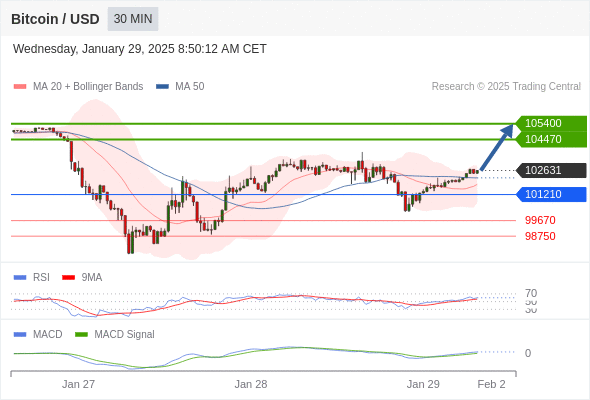Click the date and time line starting 'Wednesday, January 29, 2025'

[x=140, y=49]
